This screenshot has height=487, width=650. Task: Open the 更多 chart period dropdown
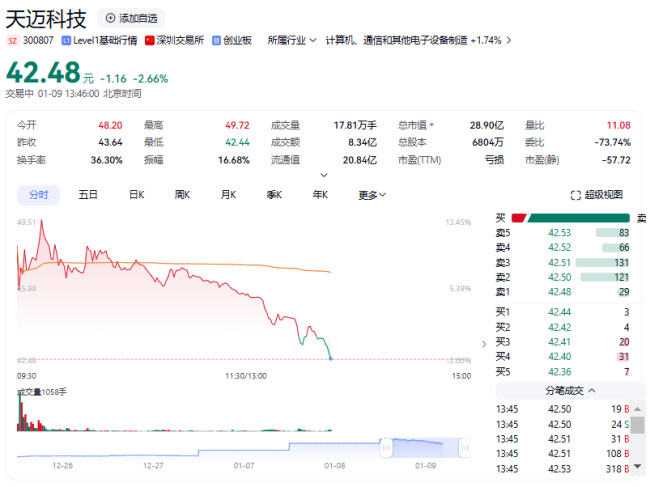[372, 195]
